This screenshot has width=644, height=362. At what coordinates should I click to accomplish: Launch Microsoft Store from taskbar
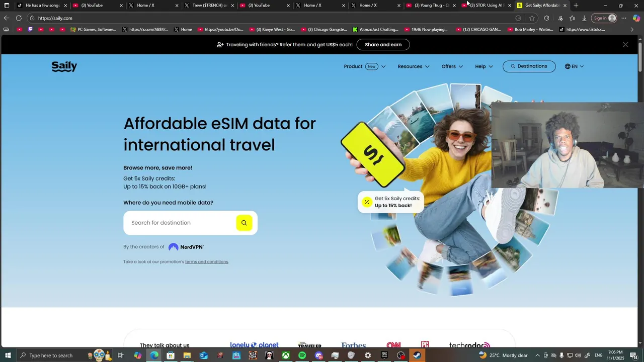tap(171, 355)
